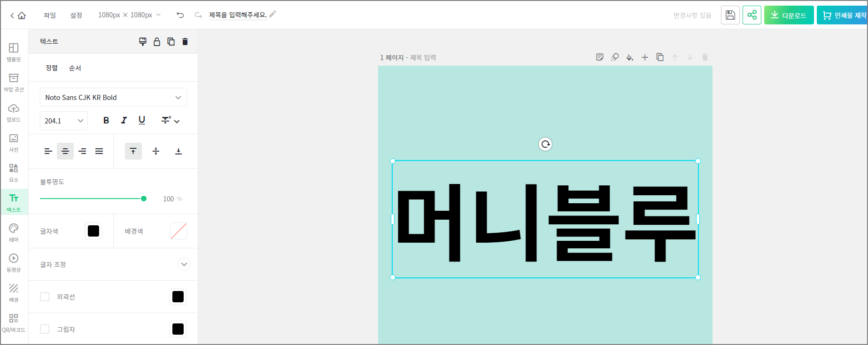Open the QR/바코드 sidebar panel
The width and height of the screenshot is (868, 345).
pos(14,322)
